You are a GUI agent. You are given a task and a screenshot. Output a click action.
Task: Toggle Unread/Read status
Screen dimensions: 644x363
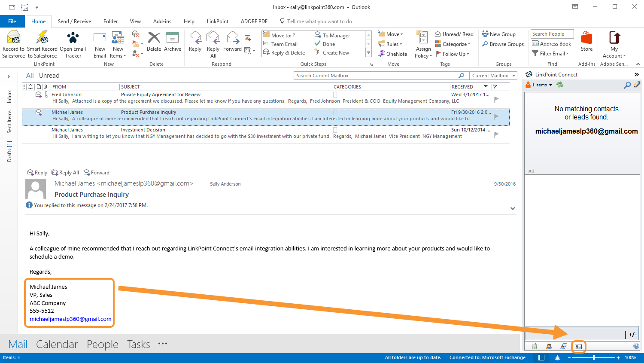coord(454,34)
